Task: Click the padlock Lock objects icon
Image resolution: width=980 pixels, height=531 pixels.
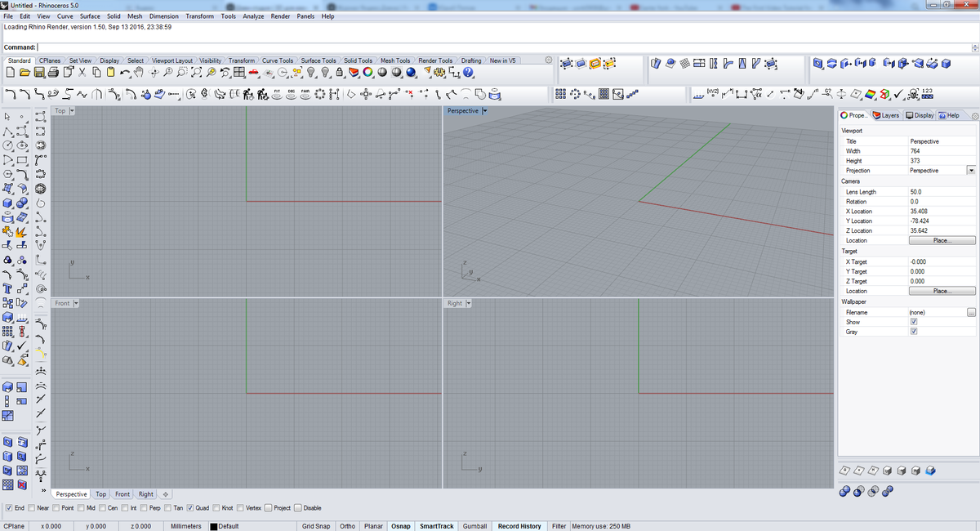Action: pyautogui.click(x=339, y=74)
